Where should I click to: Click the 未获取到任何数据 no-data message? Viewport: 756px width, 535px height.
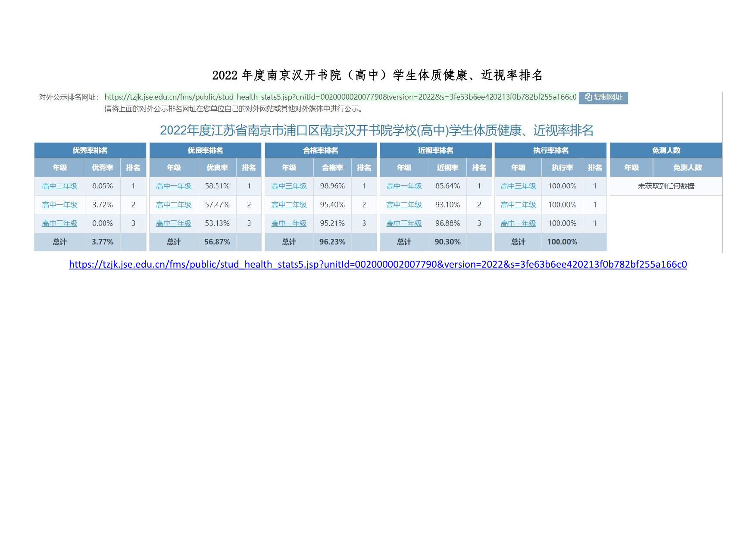tap(666, 186)
